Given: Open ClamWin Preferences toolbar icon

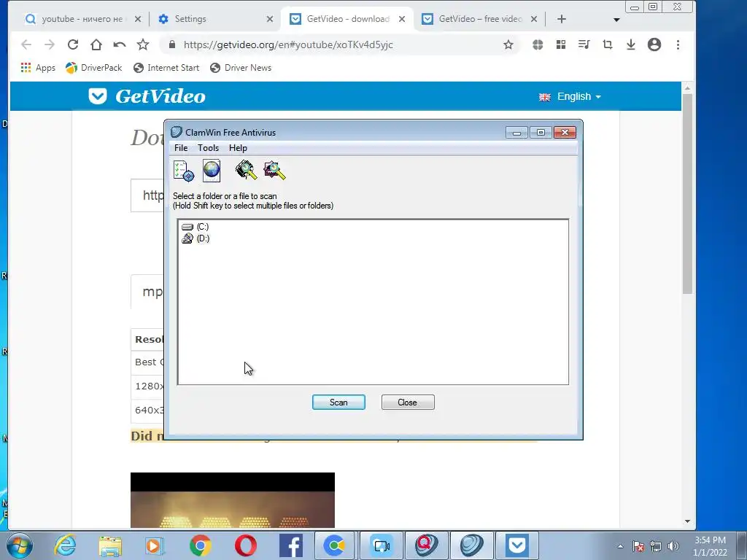Looking at the screenshot, I should pyautogui.click(x=183, y=171).
